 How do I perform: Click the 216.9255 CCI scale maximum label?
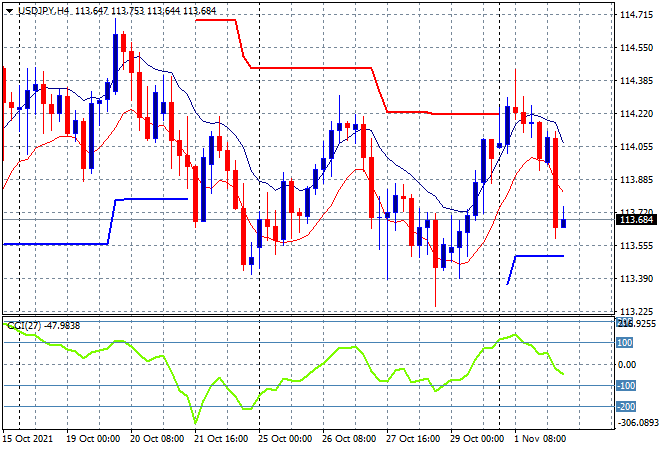point(636,323)
